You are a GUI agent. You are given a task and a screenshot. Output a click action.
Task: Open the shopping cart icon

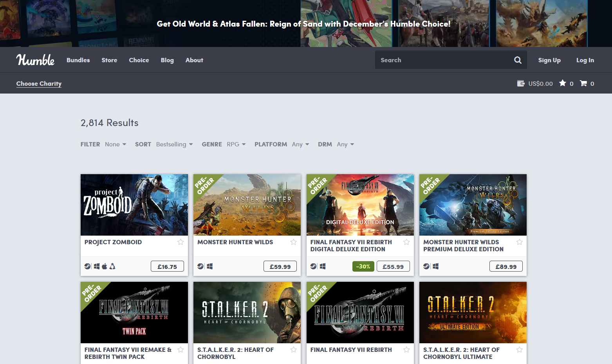coord(583,83)
